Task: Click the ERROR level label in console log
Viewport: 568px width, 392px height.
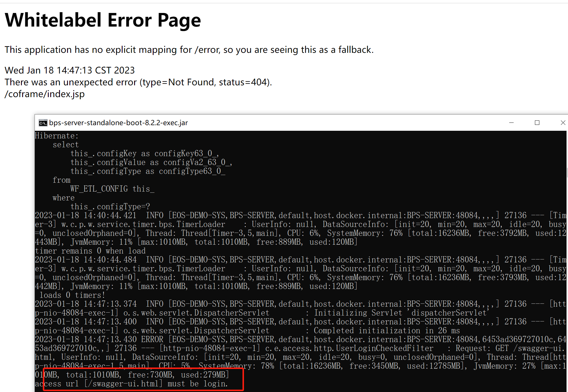Action: click(152, 339)
